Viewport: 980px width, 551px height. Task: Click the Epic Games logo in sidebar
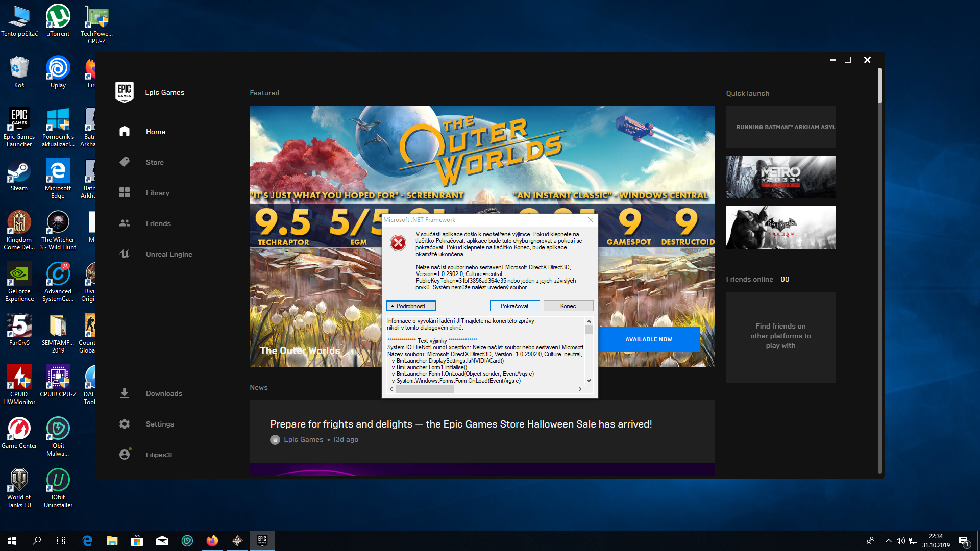point(125,92)
